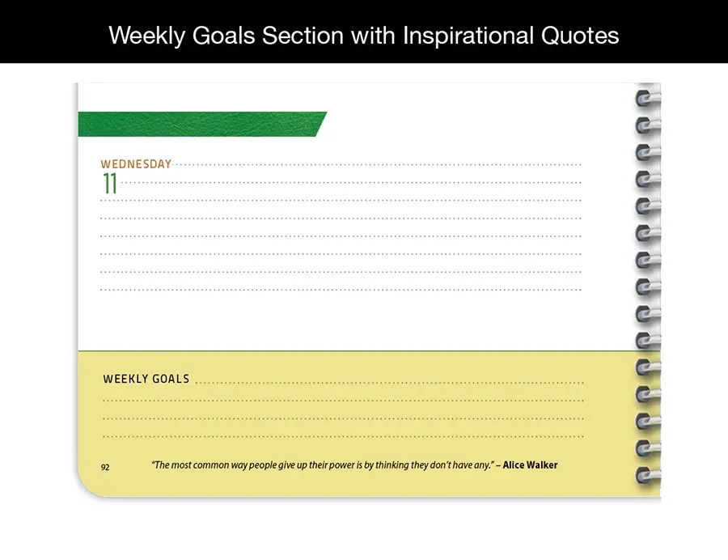Click the first full-width dotted line below 11
This screenshot has width=728, height=560.
tap(340, 200)
